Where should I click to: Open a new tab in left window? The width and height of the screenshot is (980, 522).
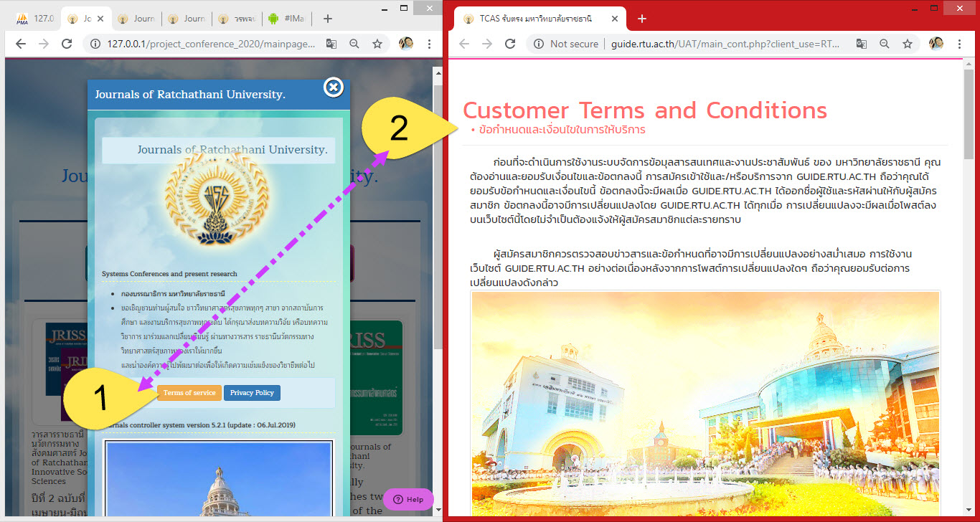[x=327, y=19]
